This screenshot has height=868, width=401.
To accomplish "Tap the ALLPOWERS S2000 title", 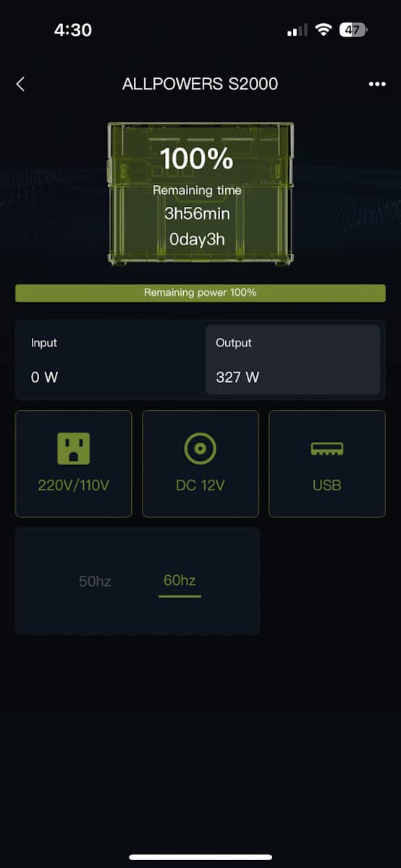I will (200, 84).
